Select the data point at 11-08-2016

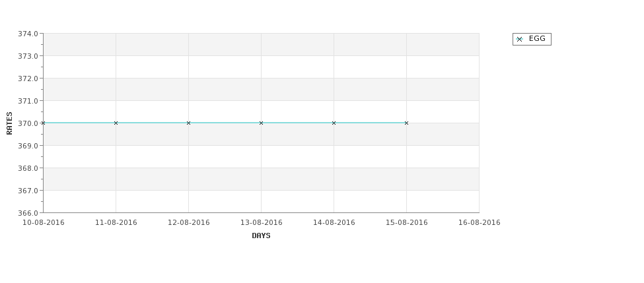(116, 123)
